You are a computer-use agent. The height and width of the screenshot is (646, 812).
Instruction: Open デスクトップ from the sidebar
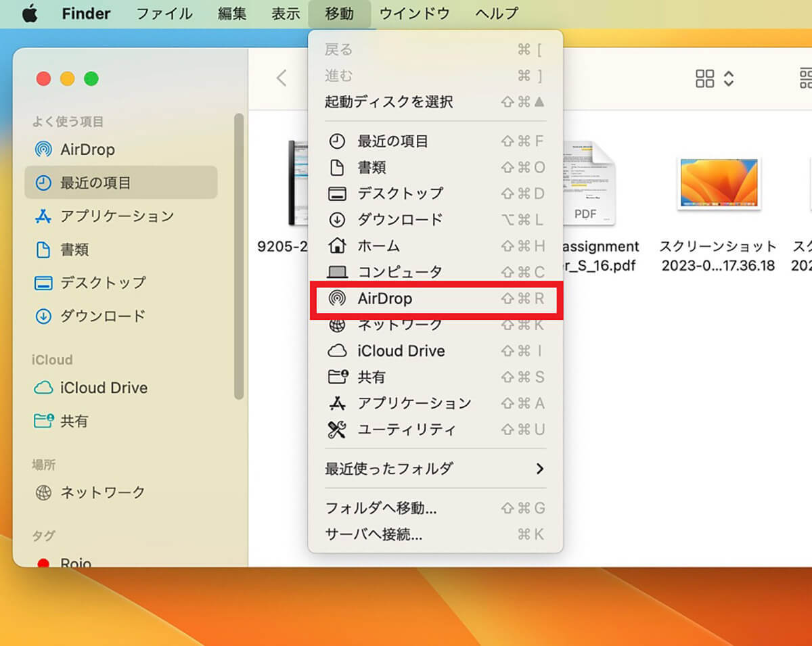tap(121, 282)
